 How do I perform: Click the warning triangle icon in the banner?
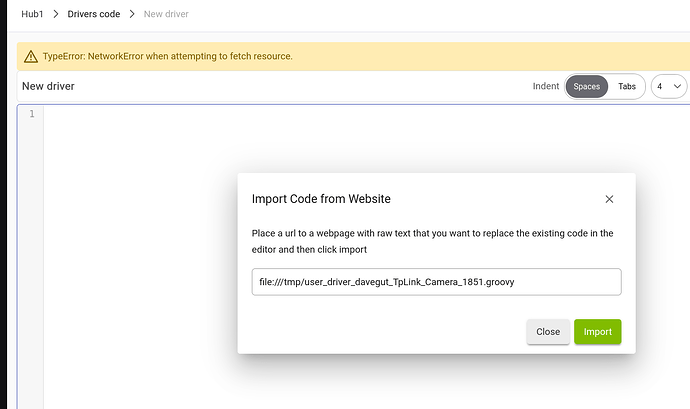(x=31, y=56)
